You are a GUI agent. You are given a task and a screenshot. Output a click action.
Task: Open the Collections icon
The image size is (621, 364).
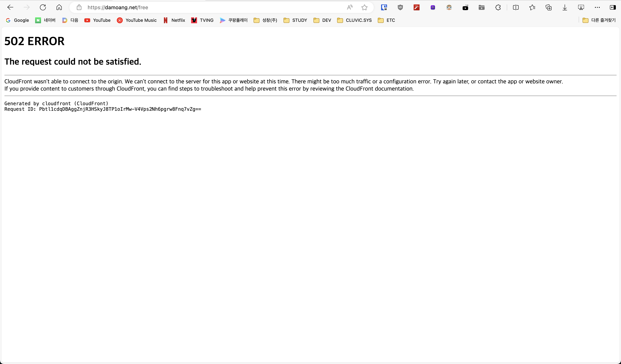(x=549, y=7)
